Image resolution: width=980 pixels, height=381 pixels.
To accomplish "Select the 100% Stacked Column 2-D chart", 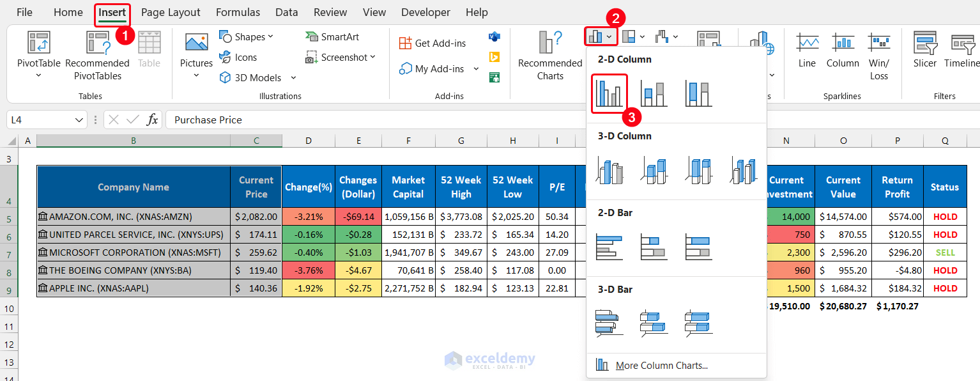I will (698, 93).
